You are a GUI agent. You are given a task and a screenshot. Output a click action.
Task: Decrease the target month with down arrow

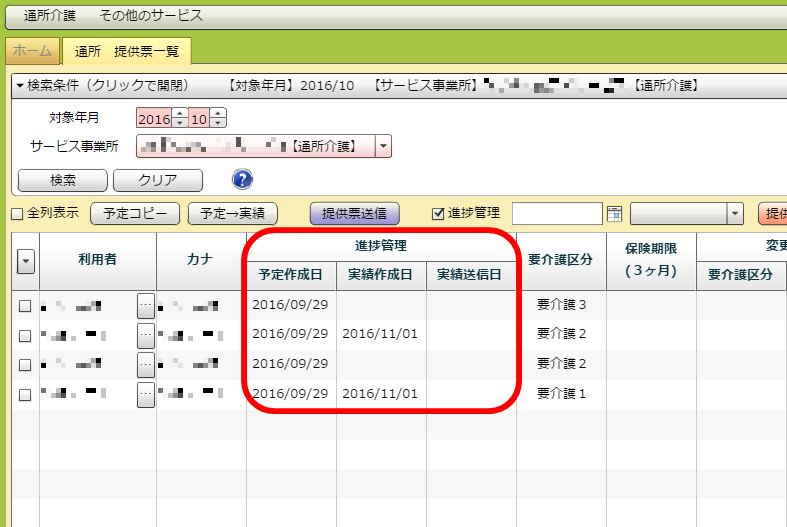coord(218,124)
